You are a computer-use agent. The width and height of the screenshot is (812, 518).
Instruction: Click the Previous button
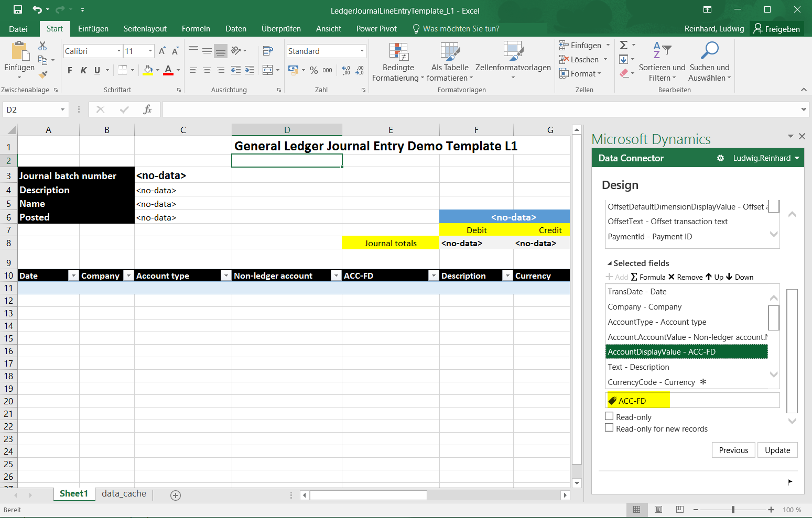tap(733, 450)
